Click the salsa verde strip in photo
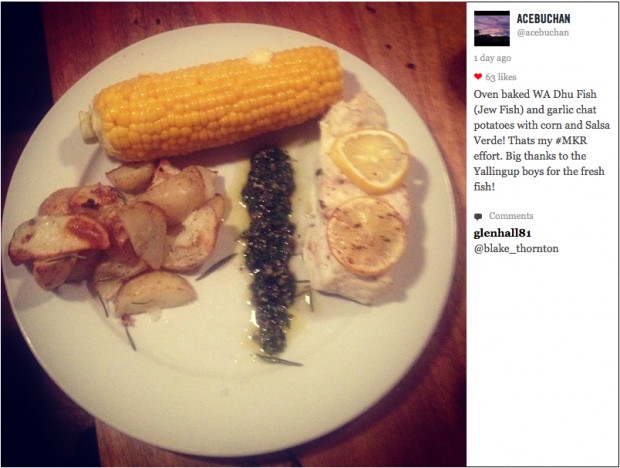The height and width of the screenshot is (468, 620). point(270,251)
